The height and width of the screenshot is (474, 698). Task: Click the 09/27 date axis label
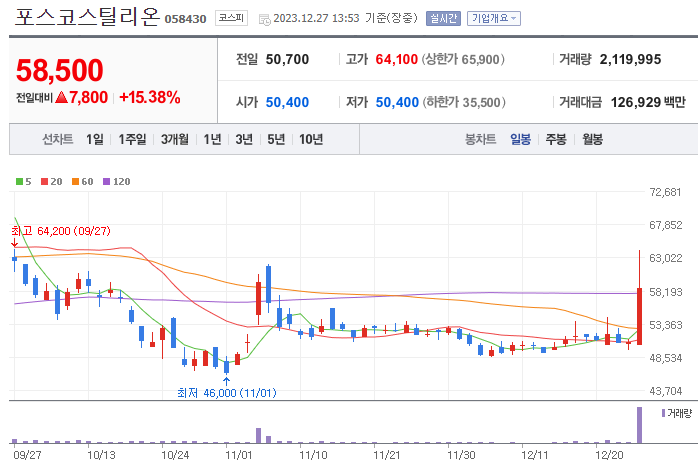[27, 455]
